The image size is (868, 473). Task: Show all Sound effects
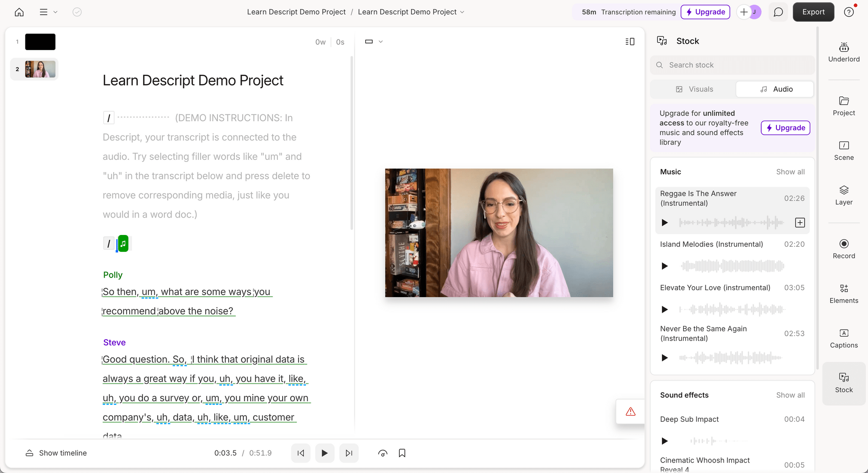pos(790,395)
